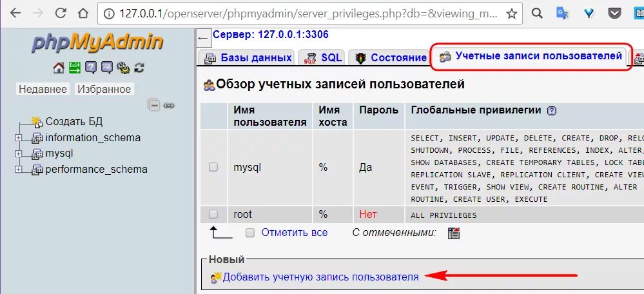The height and width of the screenshot is (294, 644).
Task: Click the blue Y extension icon
Action: click(x=589, y=14)
